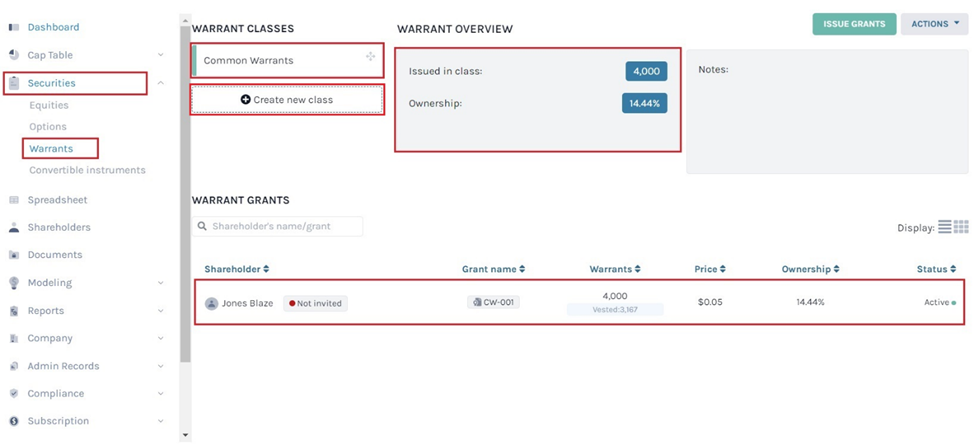974x445 pixels.
Task: Click the Compliance shield icon
Action: (x=14, y=393)
